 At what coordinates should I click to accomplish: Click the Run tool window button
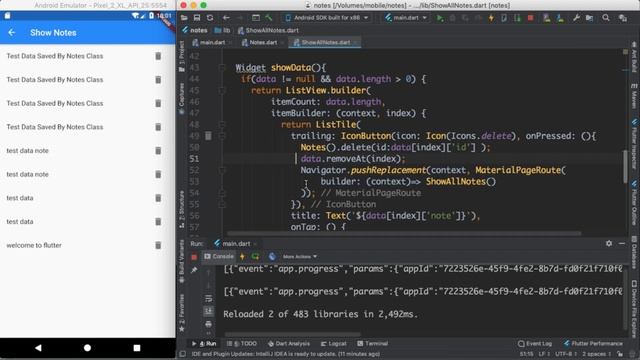204,344
